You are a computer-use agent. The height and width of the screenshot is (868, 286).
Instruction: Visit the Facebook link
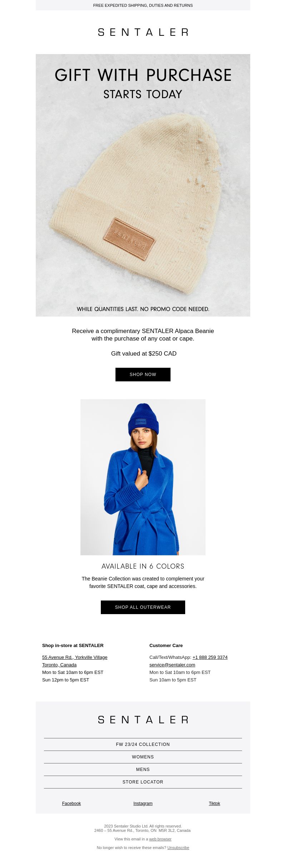[71, 804]
